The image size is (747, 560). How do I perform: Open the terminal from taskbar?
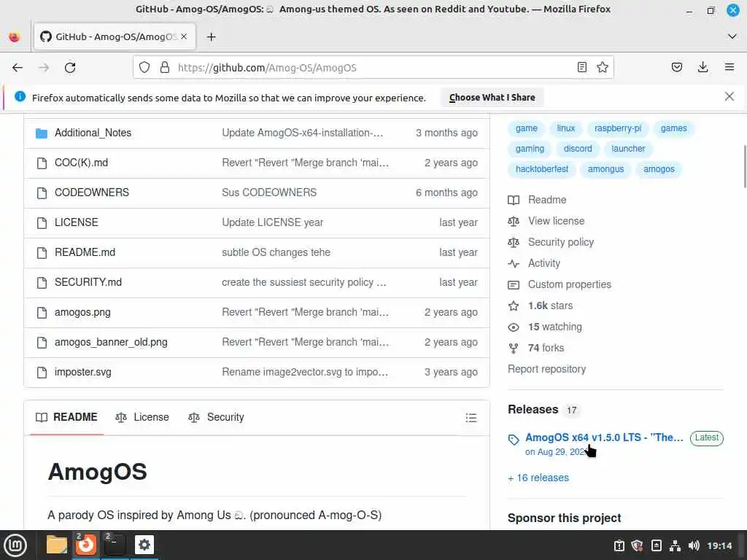[x=115, y=545]
